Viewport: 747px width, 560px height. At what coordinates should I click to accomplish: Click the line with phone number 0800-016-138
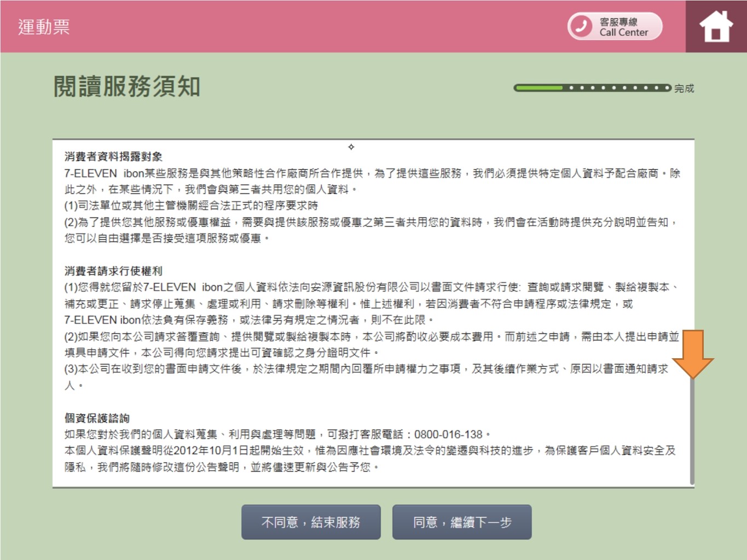277,434
